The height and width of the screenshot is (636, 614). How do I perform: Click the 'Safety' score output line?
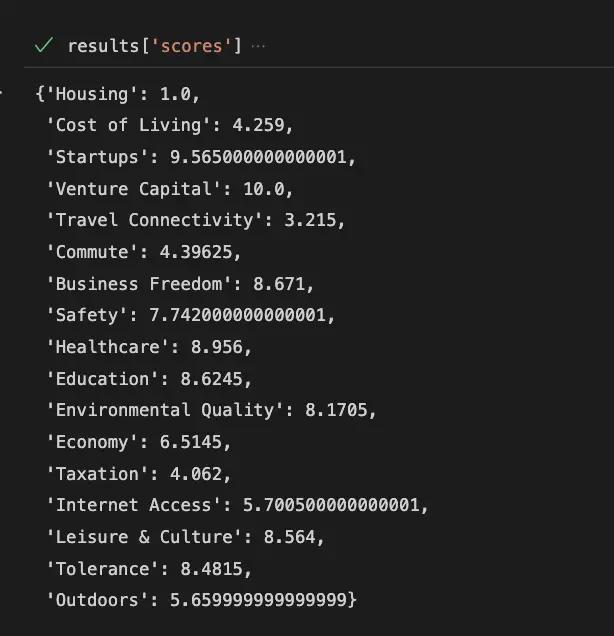[191, 315]
